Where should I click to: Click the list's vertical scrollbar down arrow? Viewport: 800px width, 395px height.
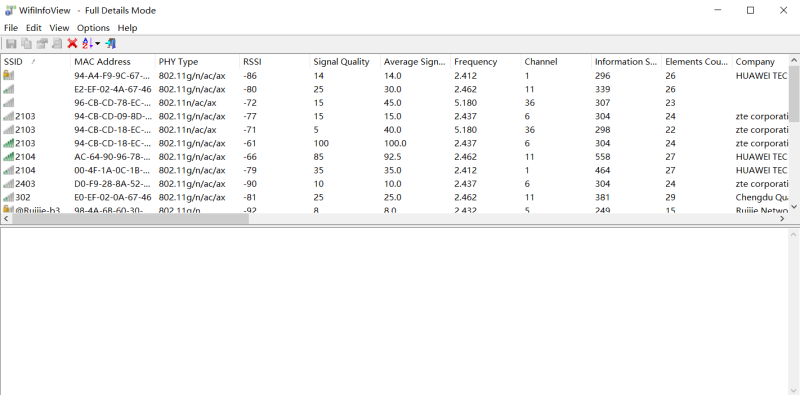[x=793, y=207]
